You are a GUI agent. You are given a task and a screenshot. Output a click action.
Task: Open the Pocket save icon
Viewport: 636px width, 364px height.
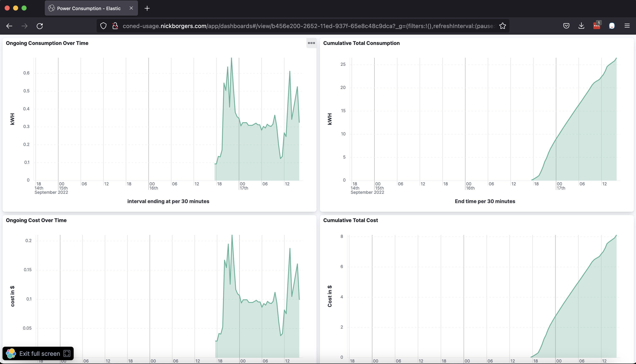coord(566,26)
